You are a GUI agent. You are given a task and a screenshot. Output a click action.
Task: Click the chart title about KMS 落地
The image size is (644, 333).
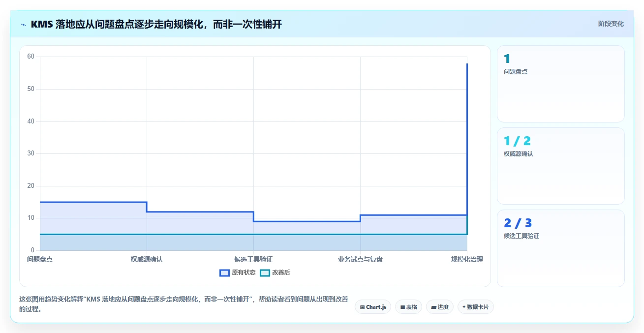click(x=156, y=24)
